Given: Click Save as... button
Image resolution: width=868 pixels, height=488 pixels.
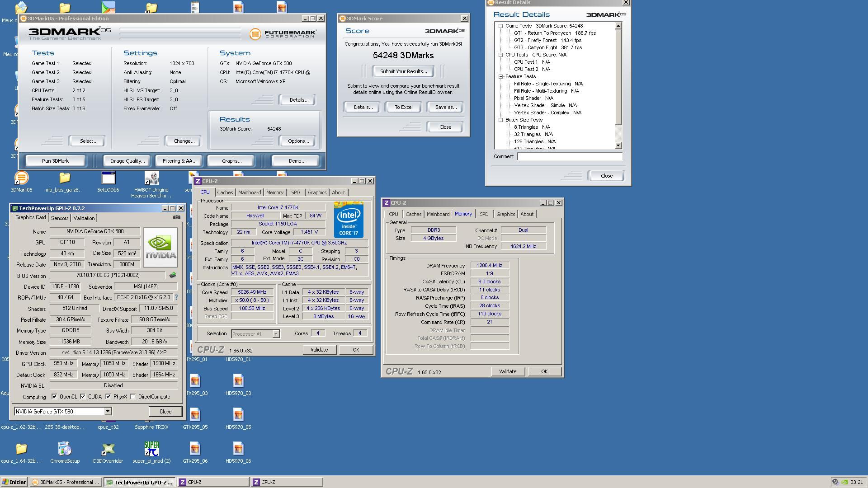Looking at the screenshot, I should click(x=446, y=107).
